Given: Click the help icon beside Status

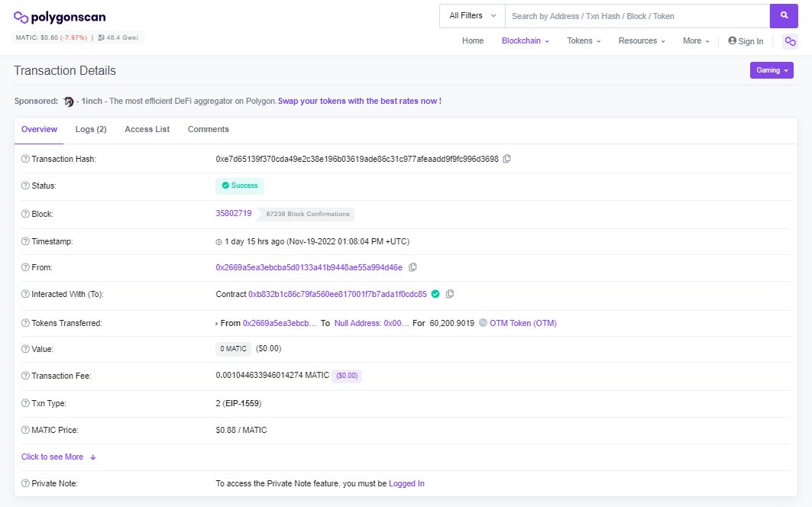Looking at the screenshot, I should click(25, 186).
